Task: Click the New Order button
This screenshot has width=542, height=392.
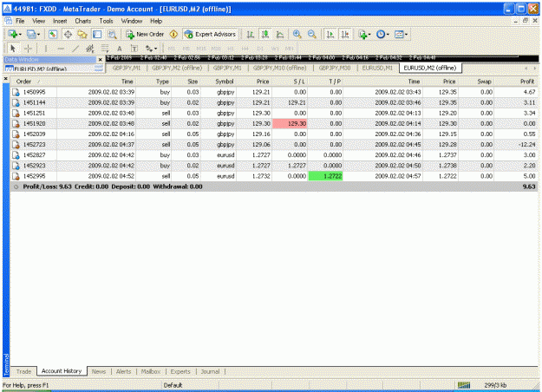Action: pos(145,34)
